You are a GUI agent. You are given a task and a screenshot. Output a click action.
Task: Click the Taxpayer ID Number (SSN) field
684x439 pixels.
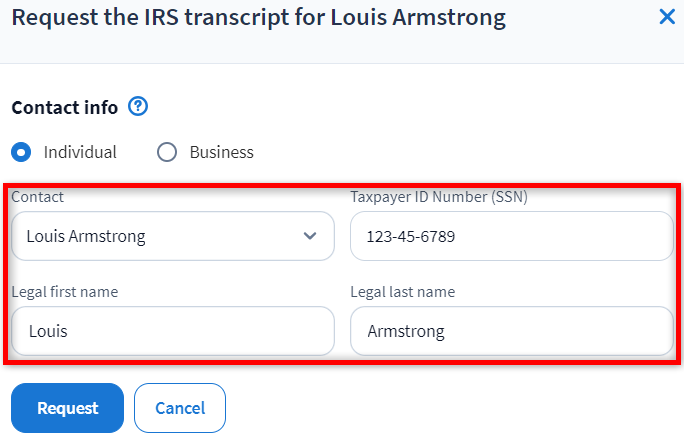tap(511, 237)
